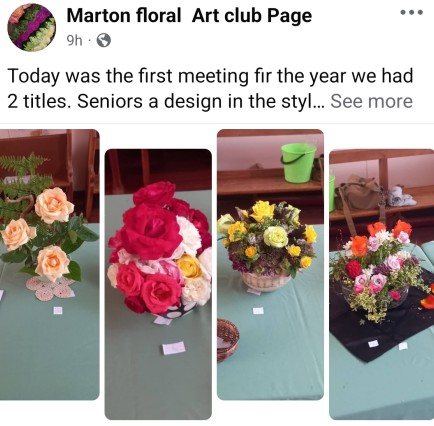Open the three-dot post options menu
Image resolution: width=434 pixels, height=426 pixels.
(x=412, y=12)
